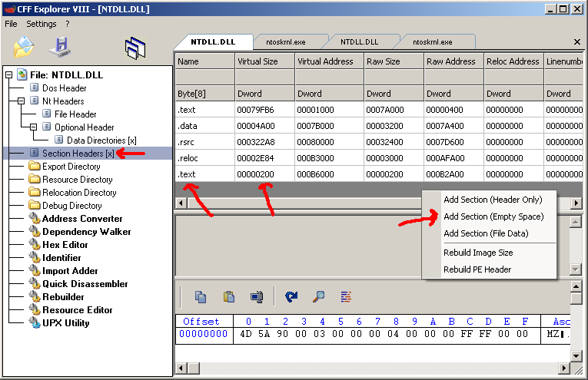
Task: Click virtual size value 00079FB6
Action: click(255, 110)
